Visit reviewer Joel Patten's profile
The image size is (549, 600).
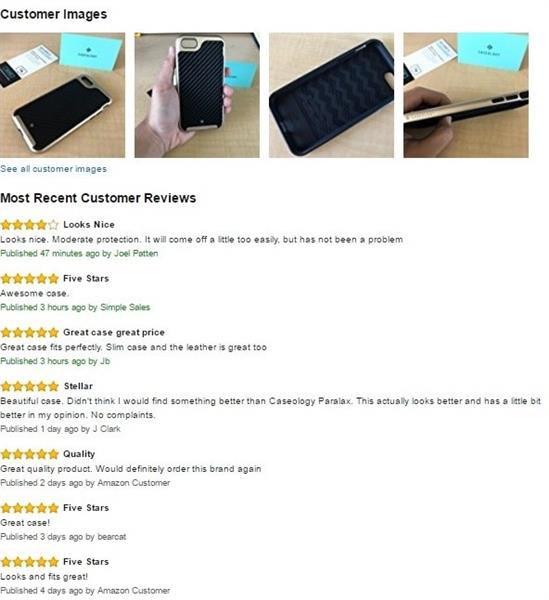pos(136,253)
